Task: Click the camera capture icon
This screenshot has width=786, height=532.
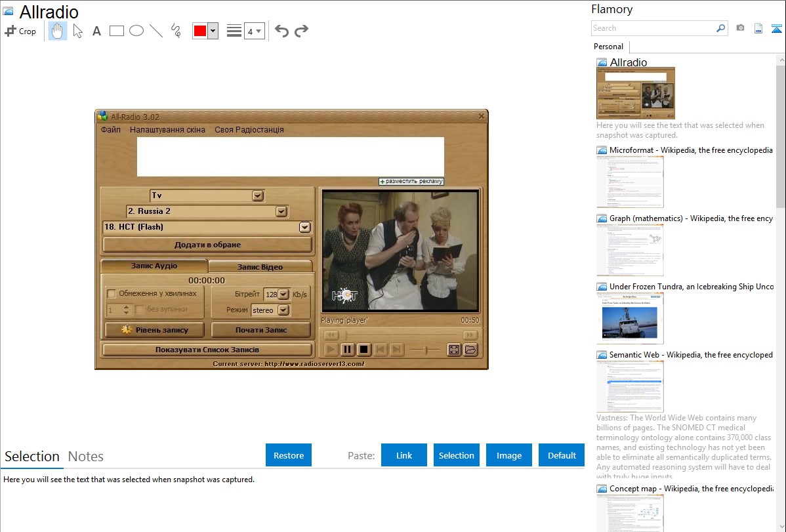Action: pos(740,28)
